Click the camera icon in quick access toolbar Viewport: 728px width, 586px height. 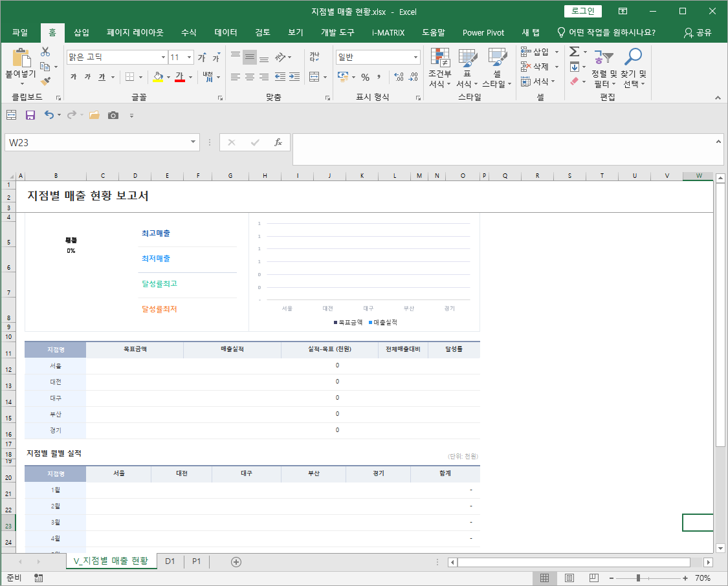[x=113, y=115]
